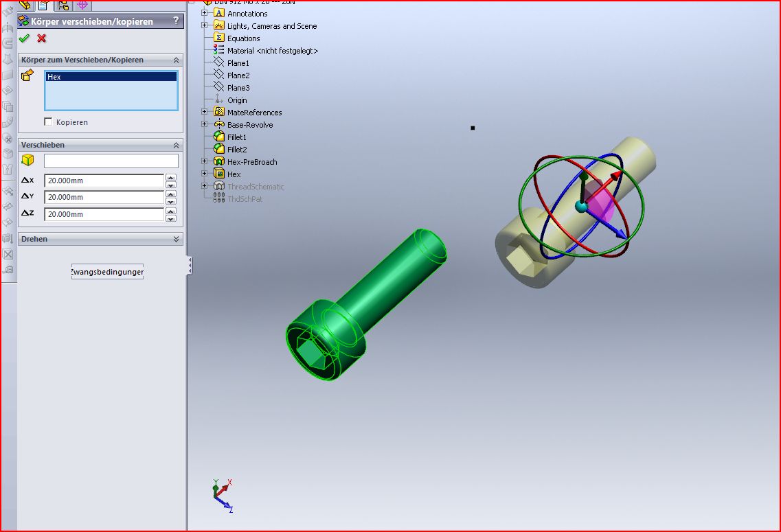The height and width of the screenshot is (532, 781).
Task: Expand the Hex feature node plus sign
Action: [x=204, y=173]
